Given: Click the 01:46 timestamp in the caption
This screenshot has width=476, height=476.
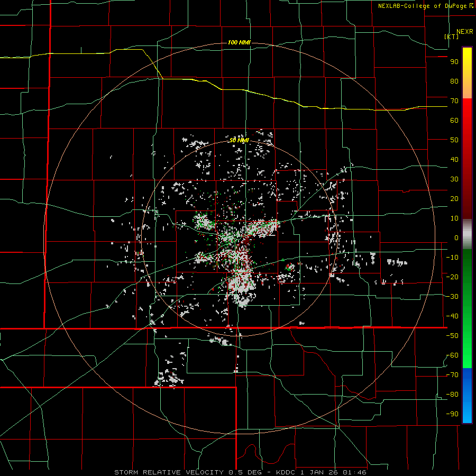Looking at the screenshot, I should 354,472.
